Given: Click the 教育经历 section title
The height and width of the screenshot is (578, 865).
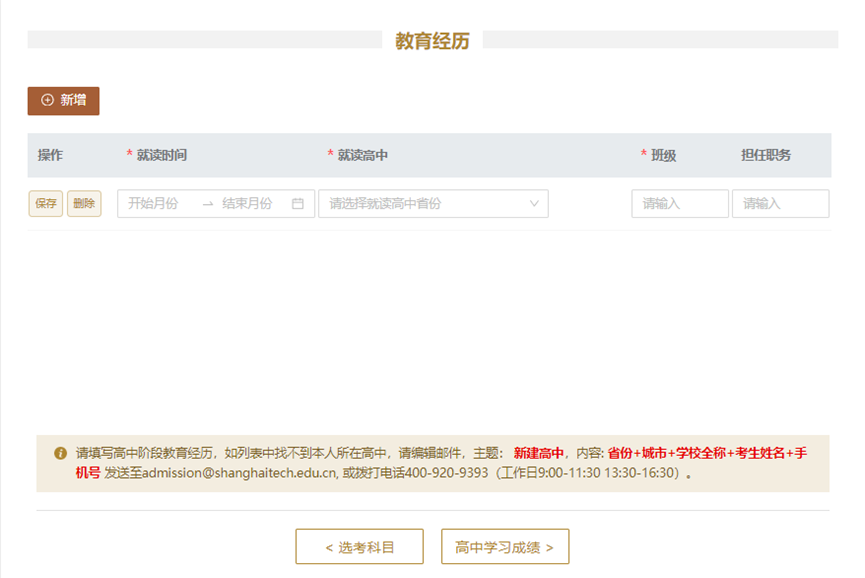Looking at the screenshot, I should (432, 41).
